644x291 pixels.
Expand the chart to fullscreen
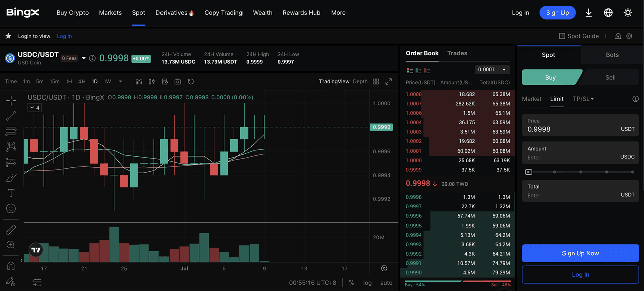[x=389, y=82]
